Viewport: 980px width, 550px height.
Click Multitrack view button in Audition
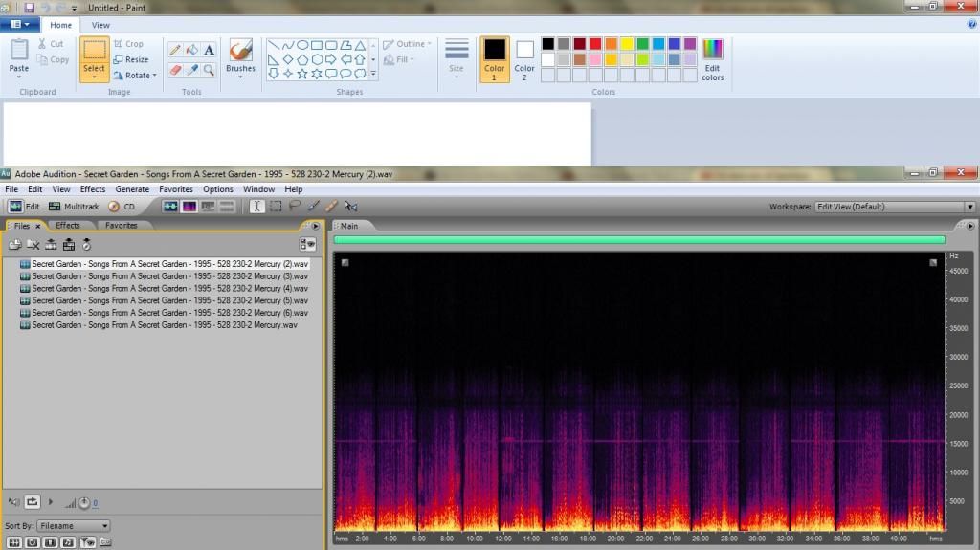[75, 207]
